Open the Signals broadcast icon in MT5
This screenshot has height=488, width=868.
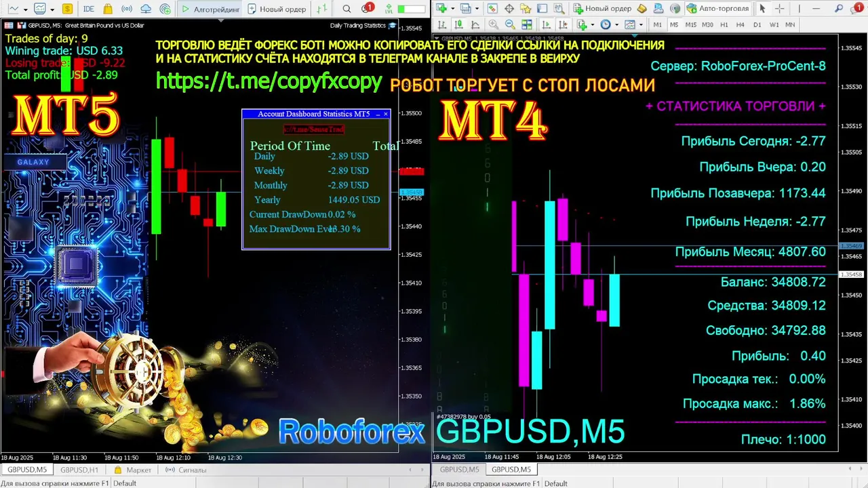coord(127,9)
